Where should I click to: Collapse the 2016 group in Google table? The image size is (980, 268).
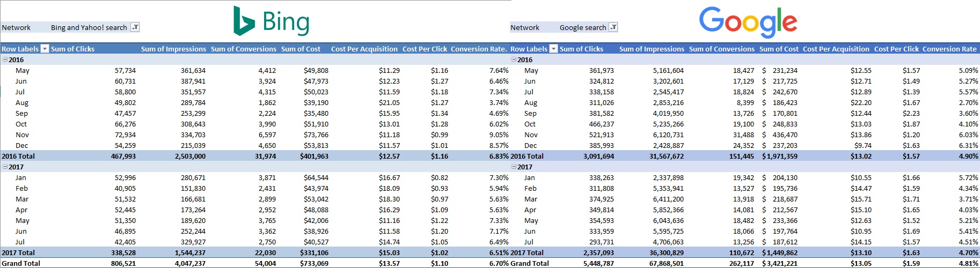pos(514,59)
